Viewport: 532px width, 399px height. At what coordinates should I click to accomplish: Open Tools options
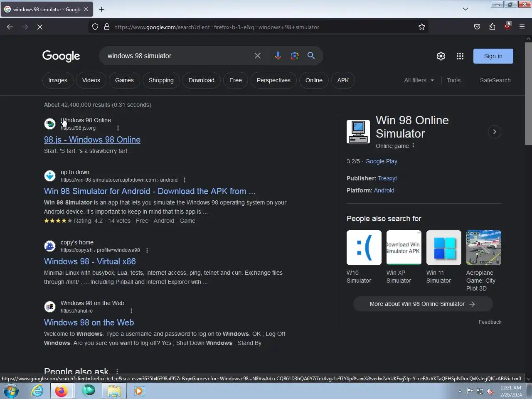[453, 80]
